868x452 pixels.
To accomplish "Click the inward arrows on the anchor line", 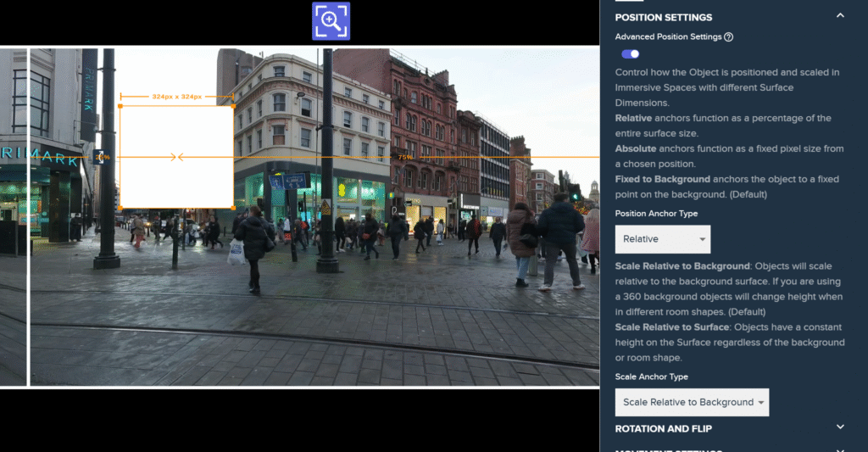I will (177, 157).
